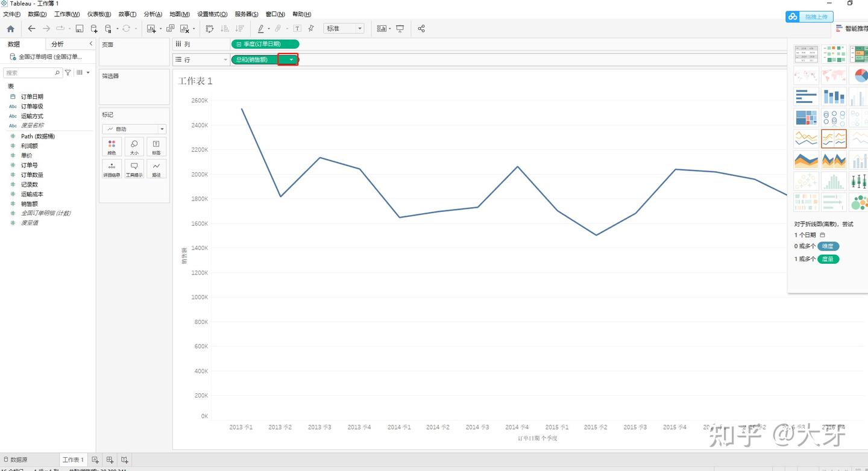This screenshot has height=471, width=868.
Task: Click the 拖拽上传 upload button
Action: [810, 17]
